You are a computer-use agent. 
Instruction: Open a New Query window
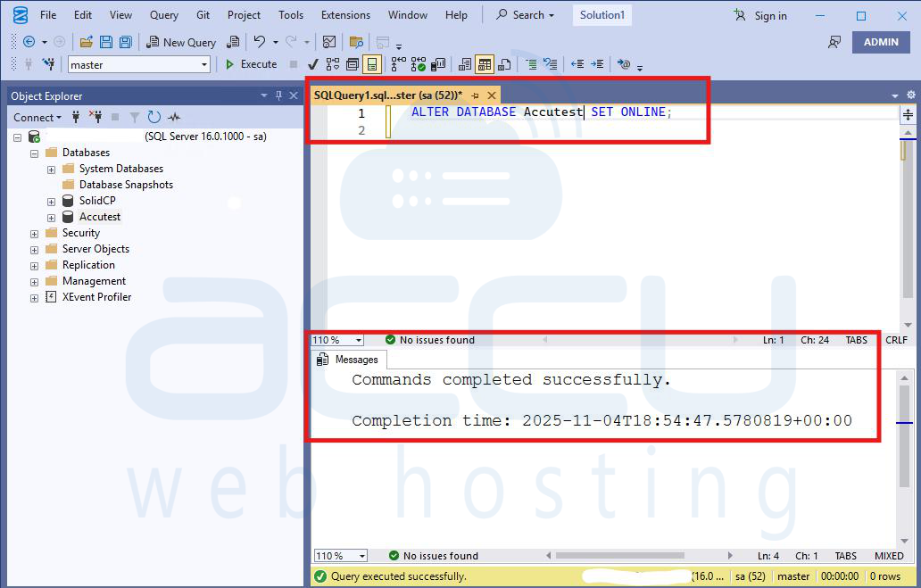point(182,42)
